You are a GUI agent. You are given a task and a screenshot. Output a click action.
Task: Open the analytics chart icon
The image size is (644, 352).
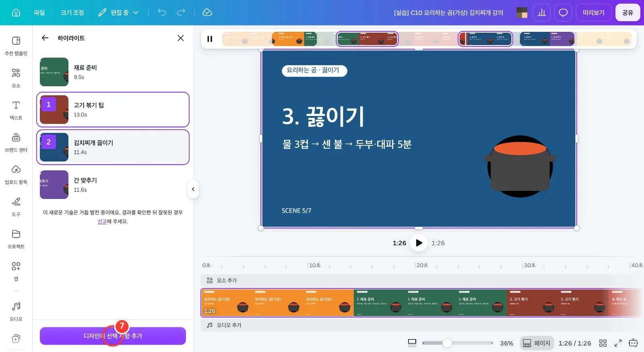click(x=542, y=12)
